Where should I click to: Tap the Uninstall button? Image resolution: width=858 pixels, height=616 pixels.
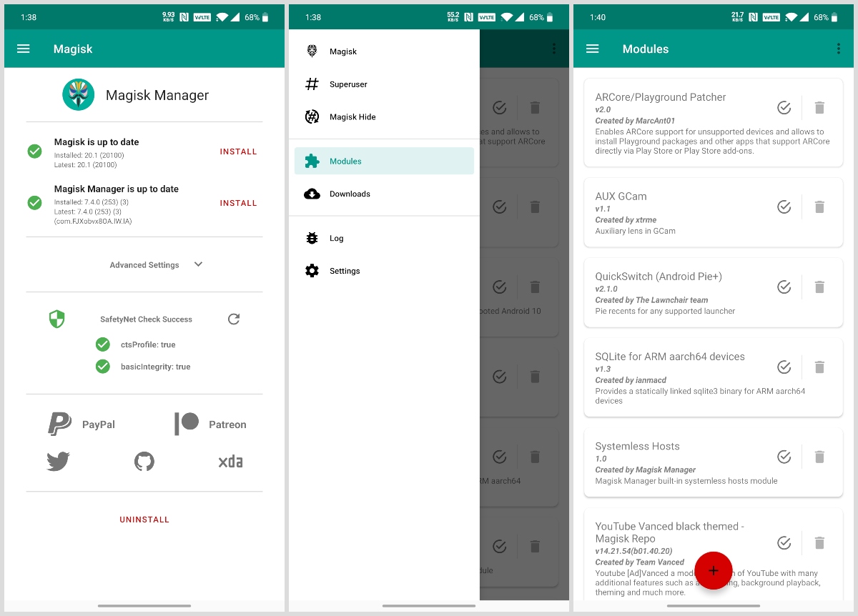coord(144,520)
